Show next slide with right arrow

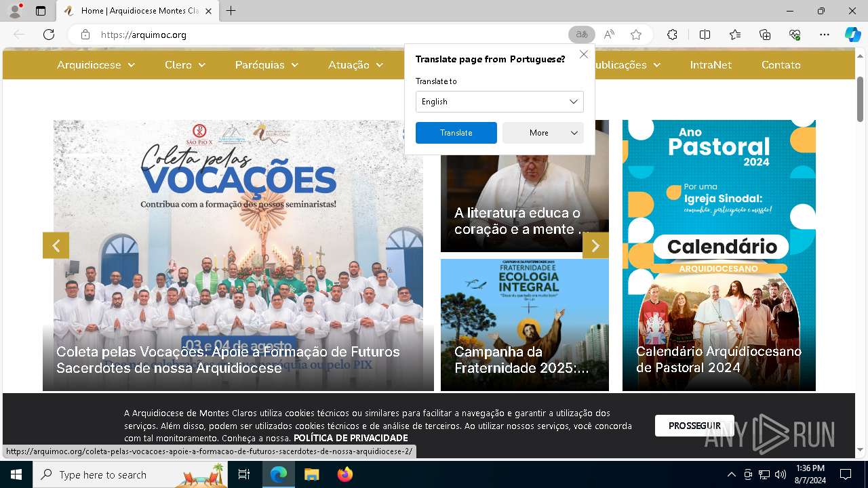[x=595, y=245]
